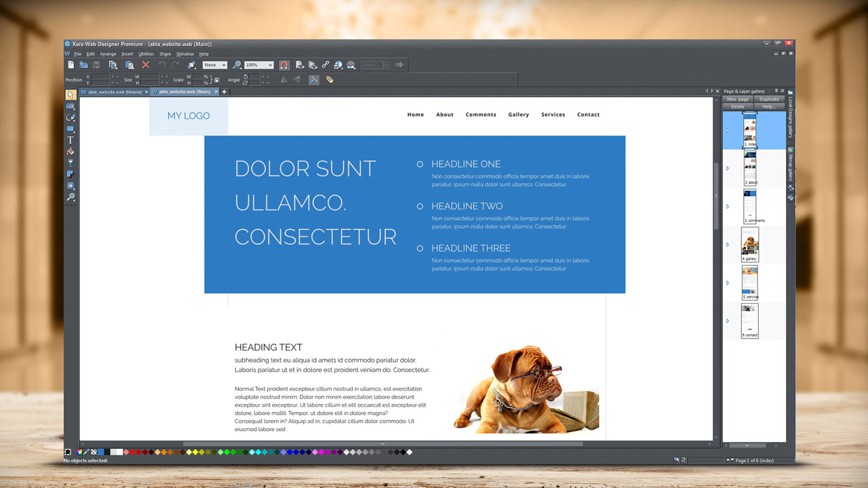
Task: Click the X position input field
Action: tap(100, 76)
